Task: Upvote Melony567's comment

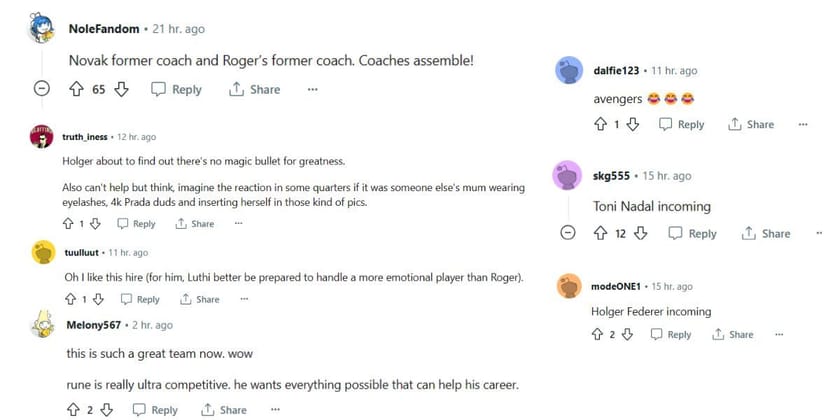Action: [73, 409]
